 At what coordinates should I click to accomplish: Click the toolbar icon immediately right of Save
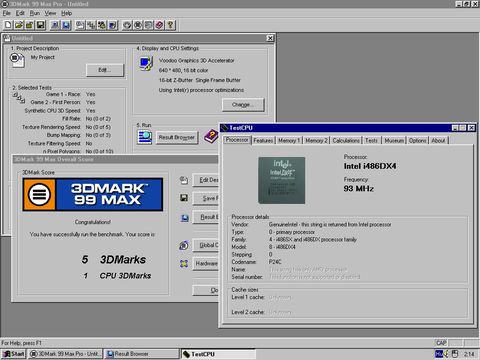[x=55, y=25]
